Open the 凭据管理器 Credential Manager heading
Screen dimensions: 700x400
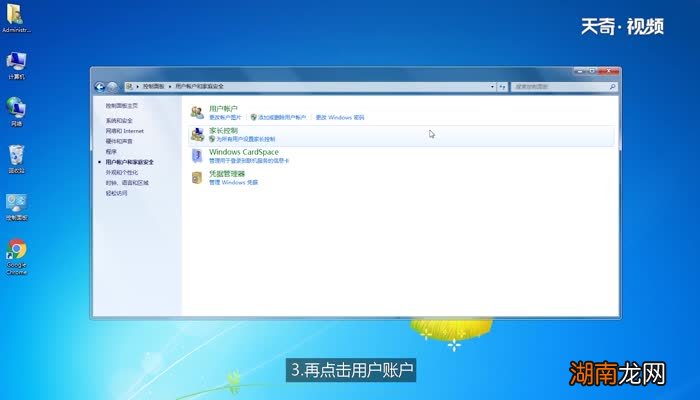coord(227,174)
